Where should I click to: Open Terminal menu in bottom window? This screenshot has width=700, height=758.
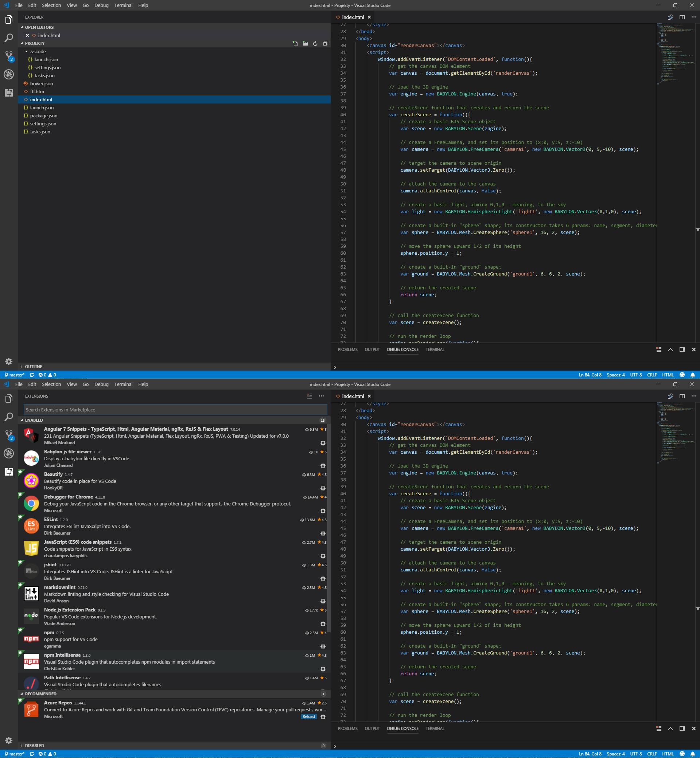point(123,384)
